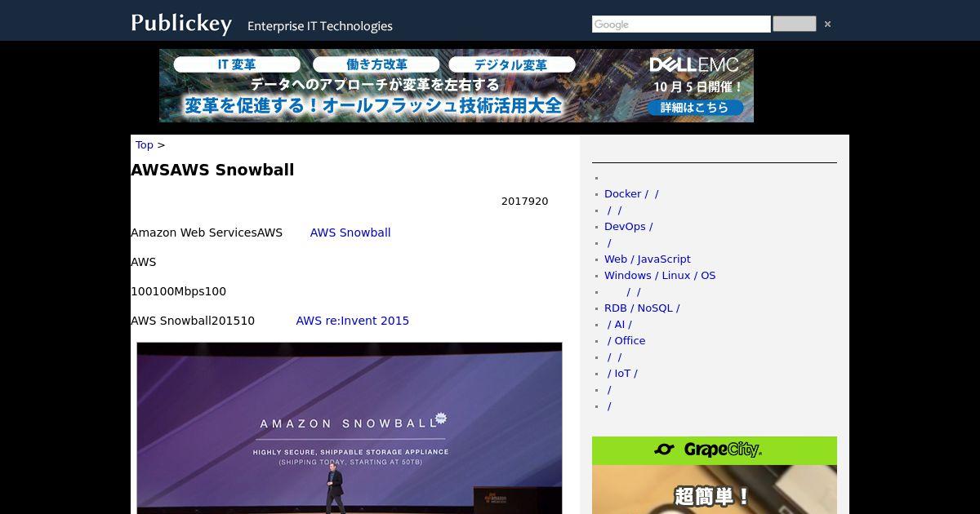Open the Docker category link
980x514 pixels.
coord(631,193)
